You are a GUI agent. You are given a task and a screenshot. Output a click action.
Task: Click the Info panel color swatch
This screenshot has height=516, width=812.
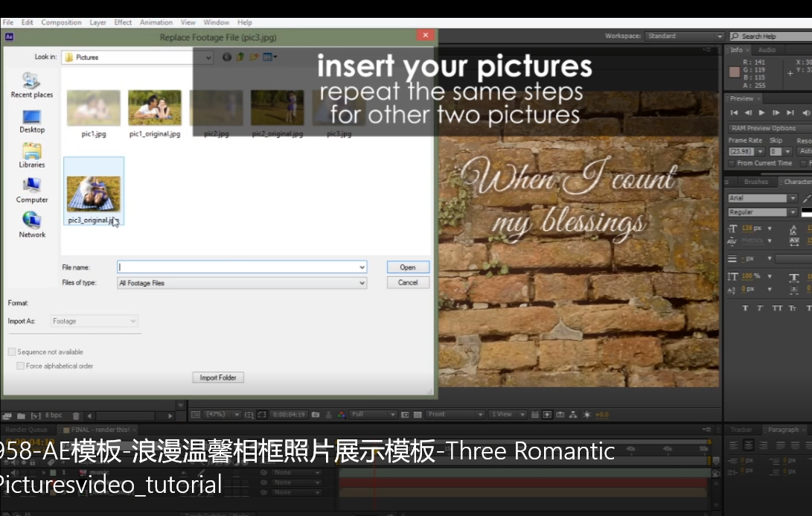tap(735, 72)
